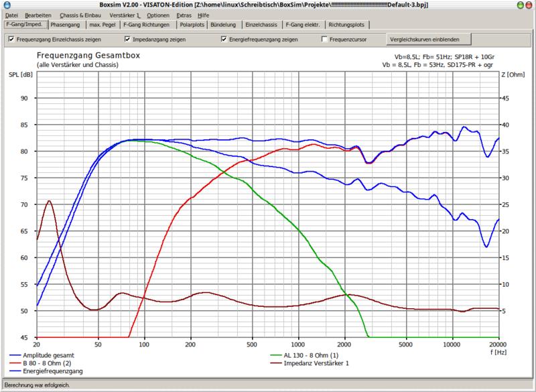Uncheck Frequenzgang Einzelchassis zeigen
This screenshot has height=392, width=536.
coord(11,40)
